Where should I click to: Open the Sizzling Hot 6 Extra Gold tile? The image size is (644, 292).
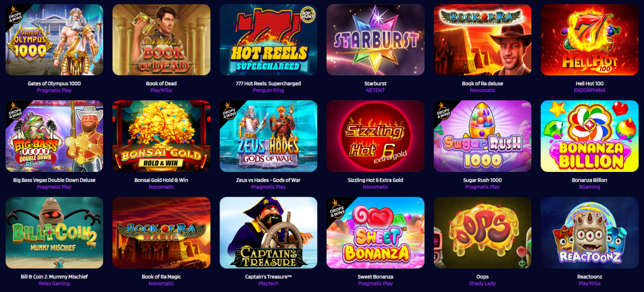click(376, 136)
